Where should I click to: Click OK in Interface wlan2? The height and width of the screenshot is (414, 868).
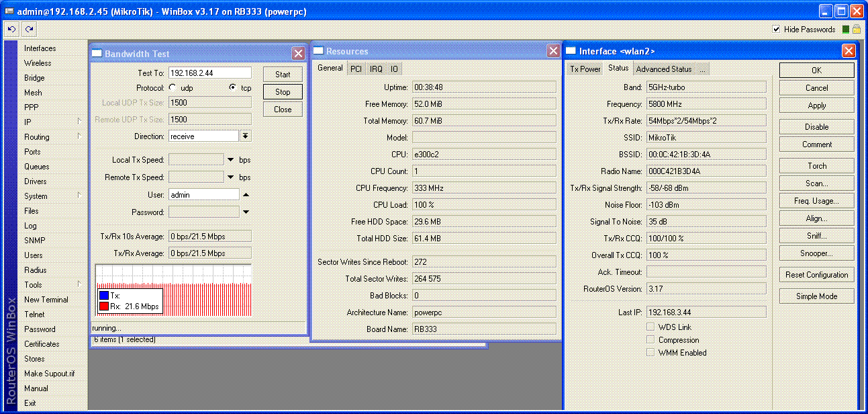(x=816, y=71)
